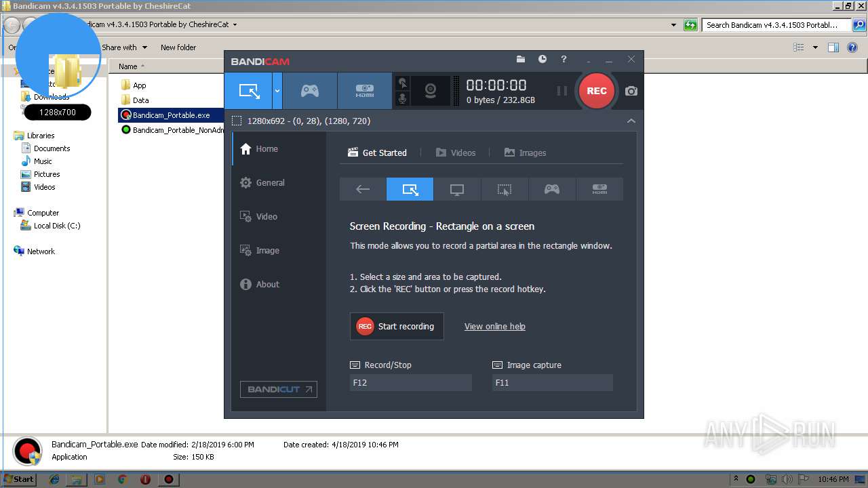Select game recording gamepad in selector row

(x=552, y=189)
